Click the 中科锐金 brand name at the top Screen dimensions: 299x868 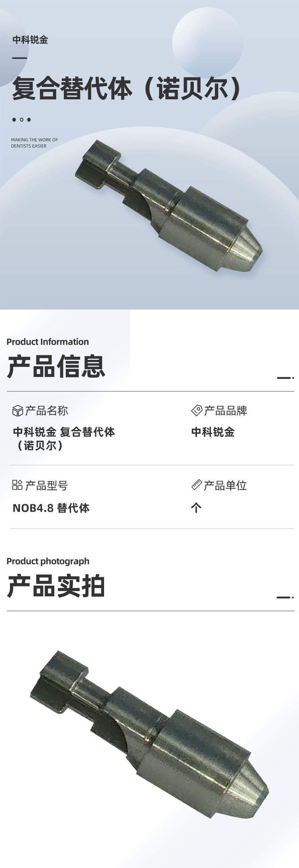(x=30, y=40)
